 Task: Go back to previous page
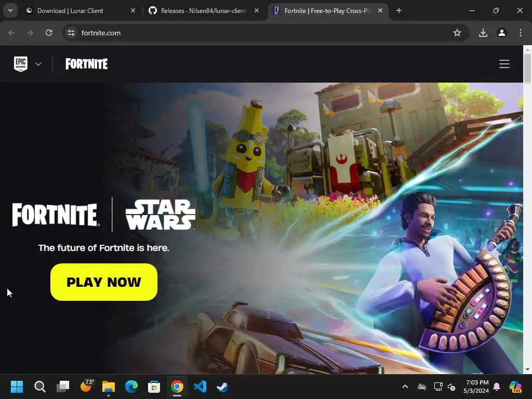11,33
